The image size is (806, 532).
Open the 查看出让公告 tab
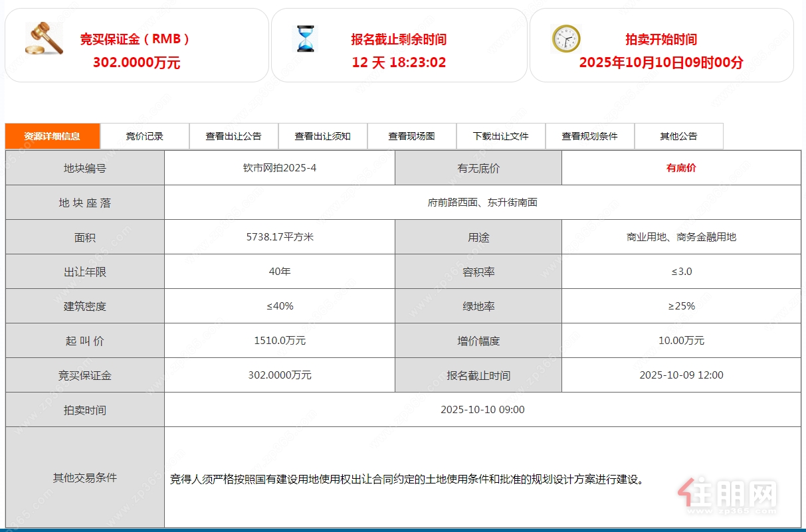pos(234,136)
